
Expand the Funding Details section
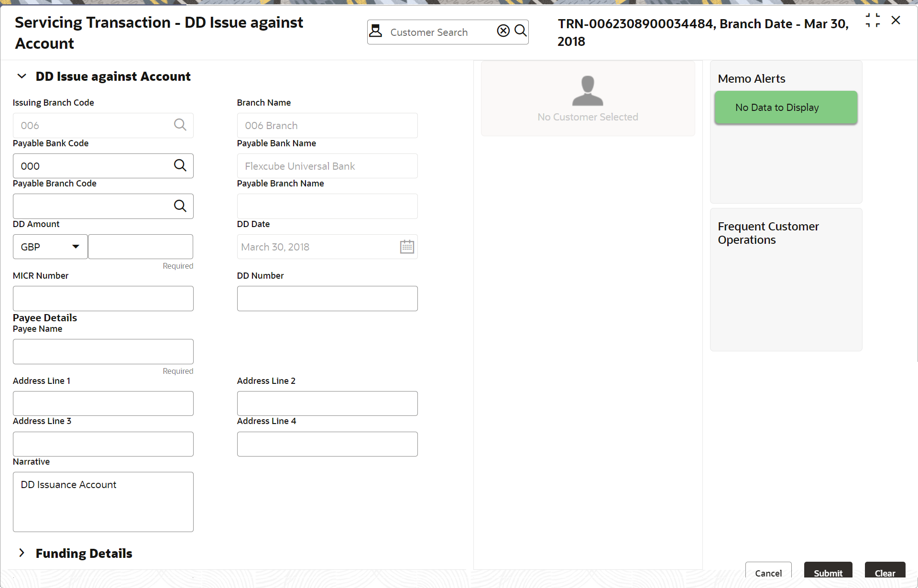coord(22,553)
